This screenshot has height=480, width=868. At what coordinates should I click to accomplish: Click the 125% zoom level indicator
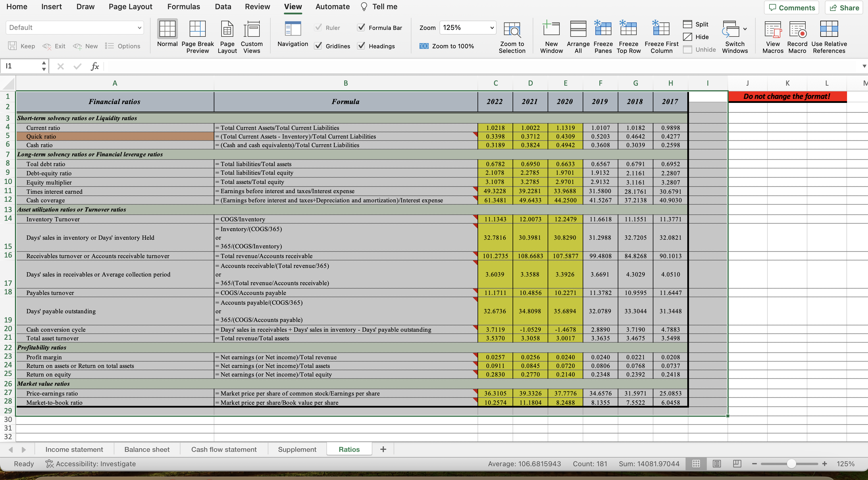845,464
